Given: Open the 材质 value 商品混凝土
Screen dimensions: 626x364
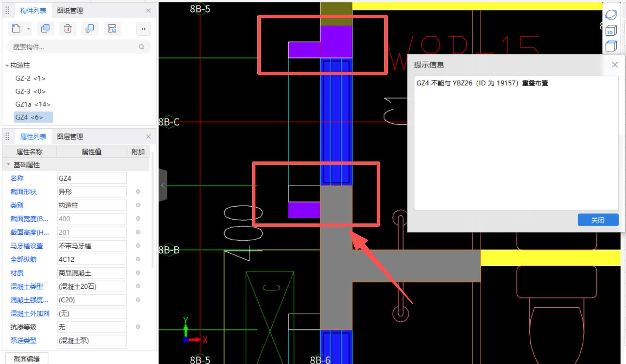Looking at the screenshot, I should [92, 273].
